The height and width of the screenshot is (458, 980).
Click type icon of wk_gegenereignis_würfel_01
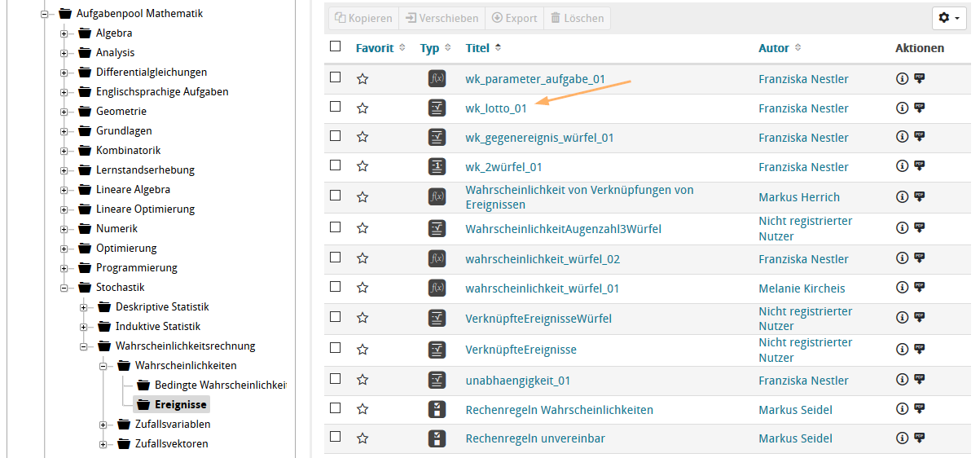tap(437, 138)
